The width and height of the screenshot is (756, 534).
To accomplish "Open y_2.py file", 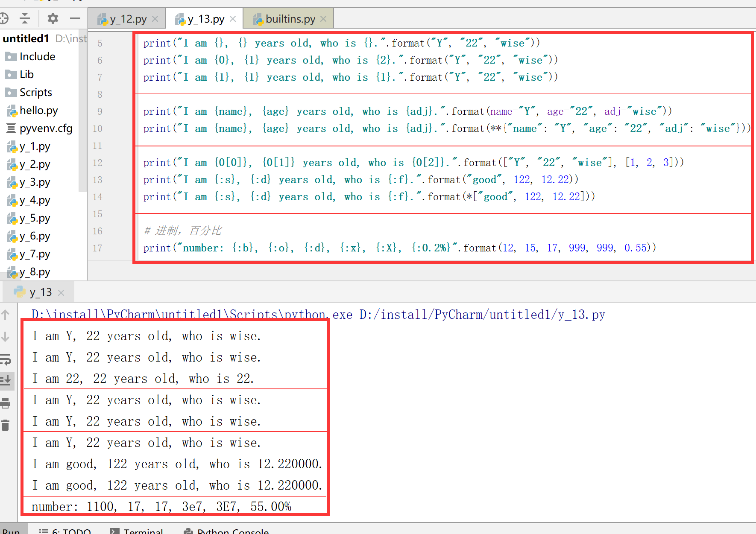I will [29, 164].
